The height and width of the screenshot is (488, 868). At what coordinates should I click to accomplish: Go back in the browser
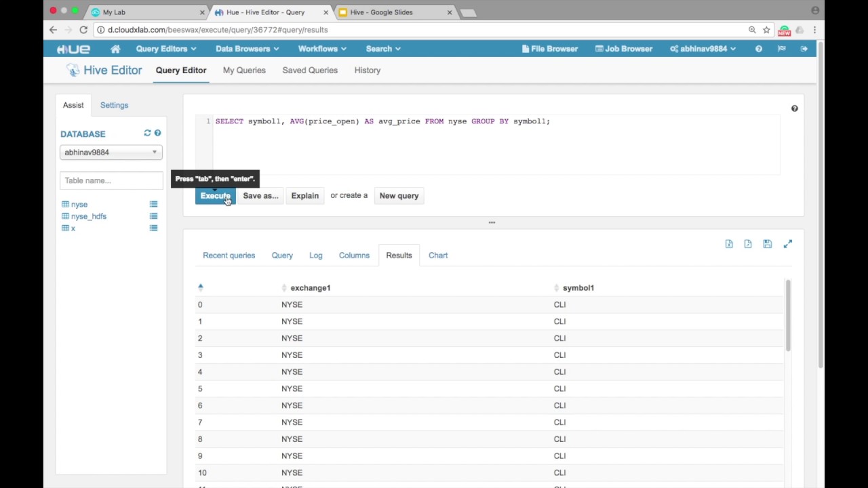[x=53, y=30]
